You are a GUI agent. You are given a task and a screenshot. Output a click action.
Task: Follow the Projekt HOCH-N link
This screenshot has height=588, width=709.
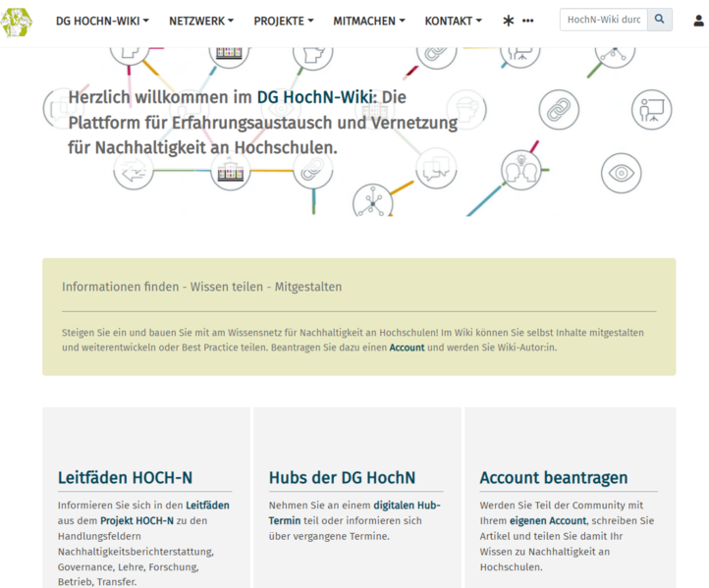click(x=137, y=520)
